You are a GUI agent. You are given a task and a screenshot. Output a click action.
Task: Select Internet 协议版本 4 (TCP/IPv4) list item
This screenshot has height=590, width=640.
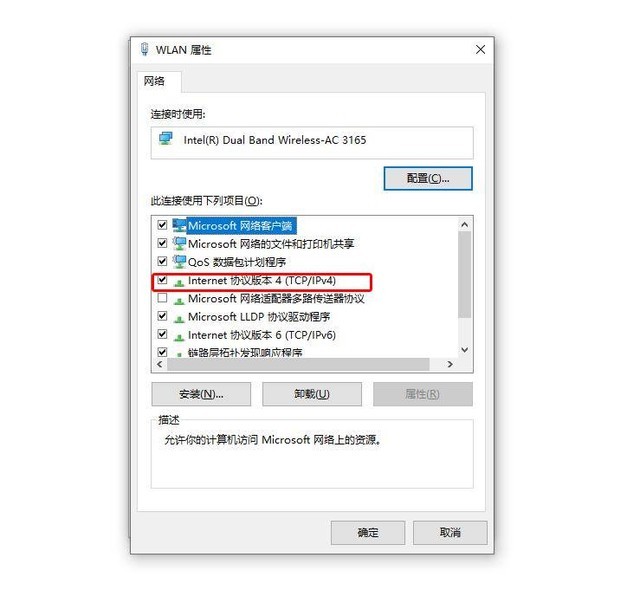tap(261, 281)
